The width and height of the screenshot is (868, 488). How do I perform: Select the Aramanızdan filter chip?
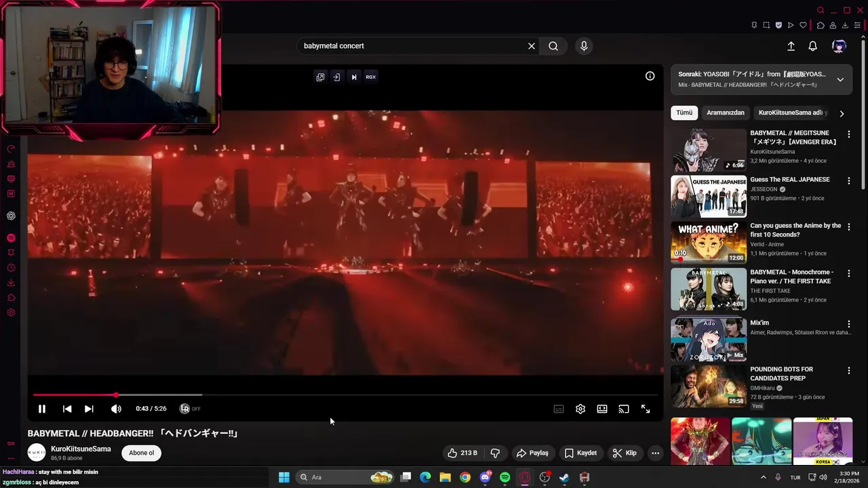(726, 113)
